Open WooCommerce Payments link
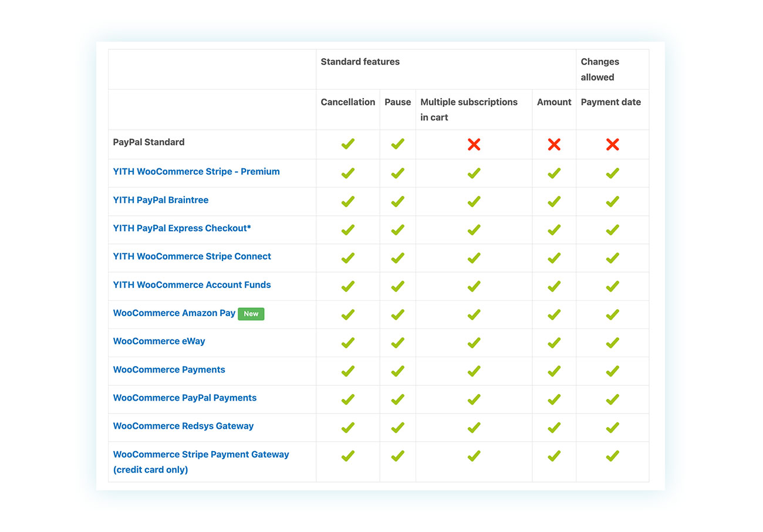The height and width of the screenshot is (532, 763). pyautogui.click(x=169, y=370)
